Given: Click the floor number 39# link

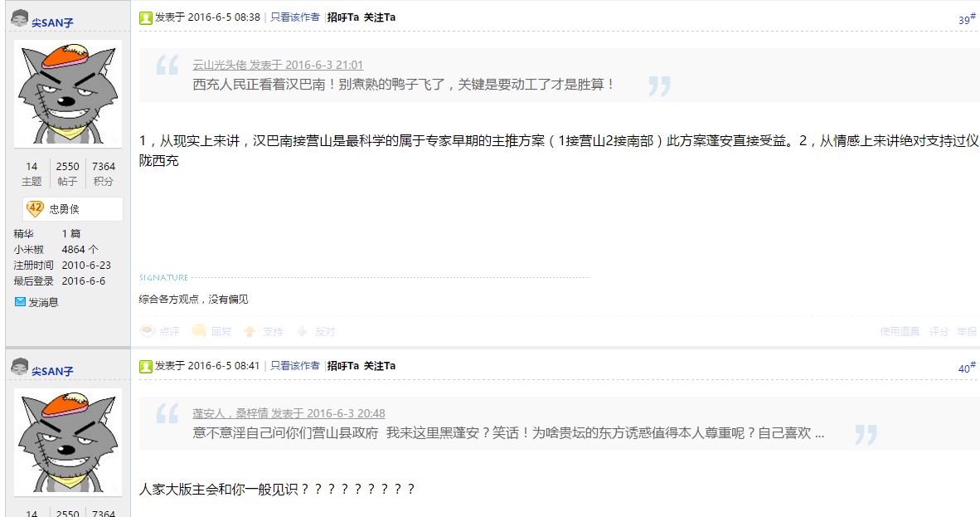Looking at the screenshot, I should point(967,19).
